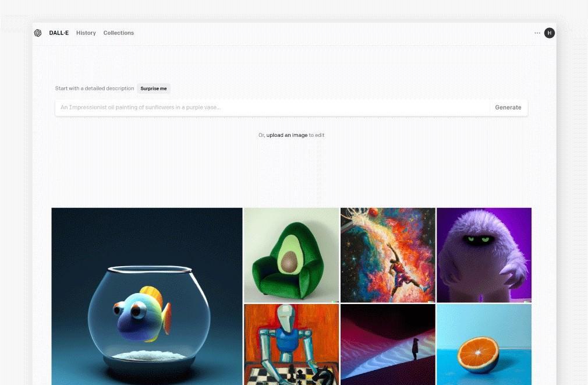Go to the DALL·E home tab
The width and height of the screenshot is (588, 385).
pos(59,33)
